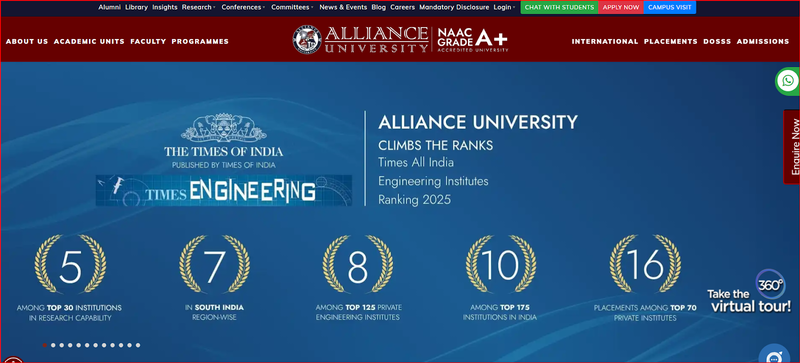Click the Times Engineering banner graphic

(x=223, y=190)
